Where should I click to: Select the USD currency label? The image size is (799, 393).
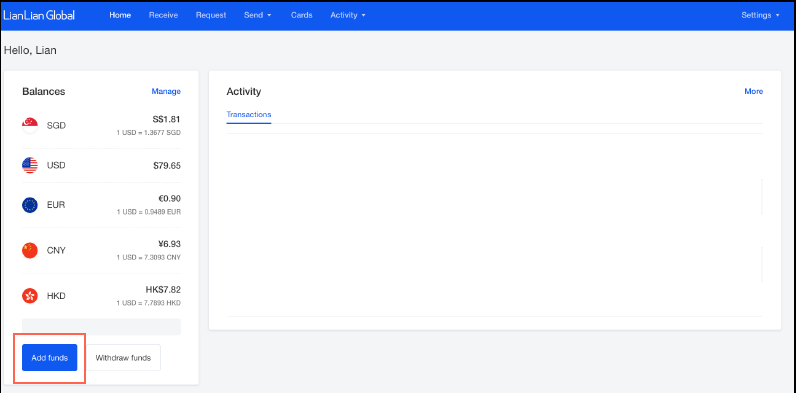56,165
